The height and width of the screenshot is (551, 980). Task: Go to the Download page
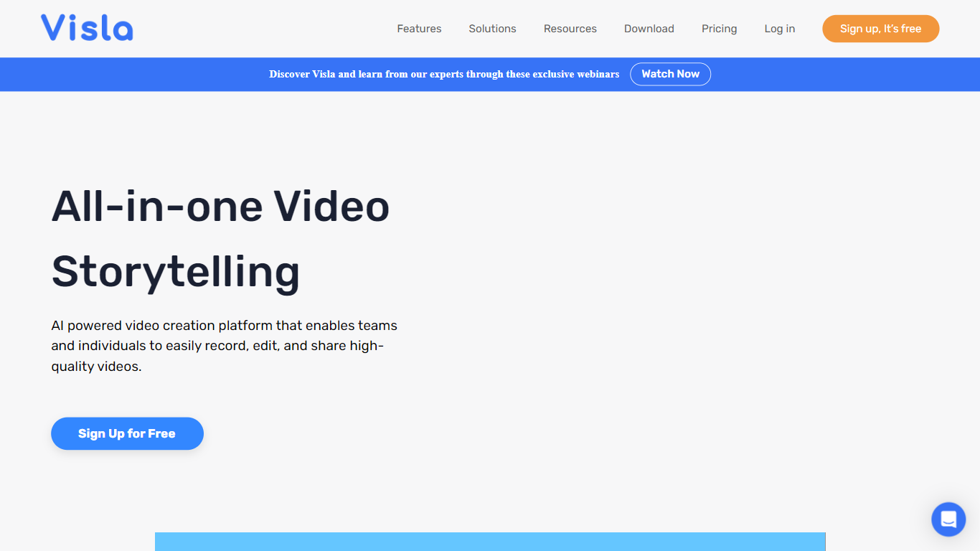(649, 29)
